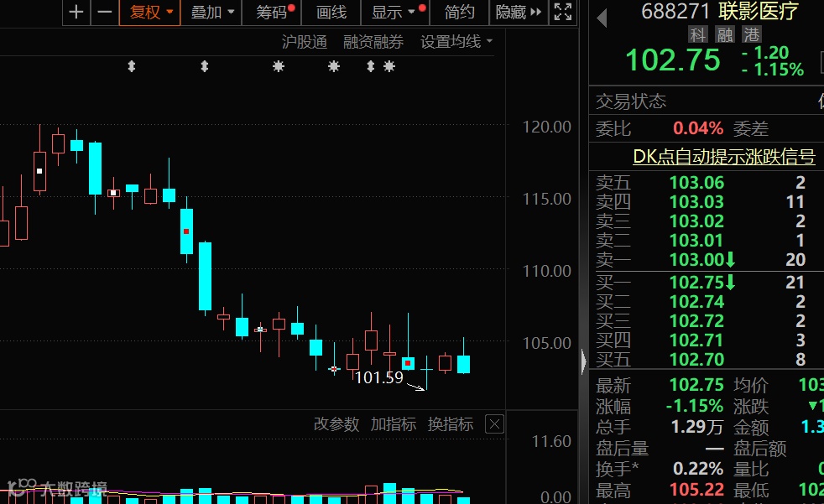
Task: Click the plus zoom-in chart button
Action: point(76,12)
